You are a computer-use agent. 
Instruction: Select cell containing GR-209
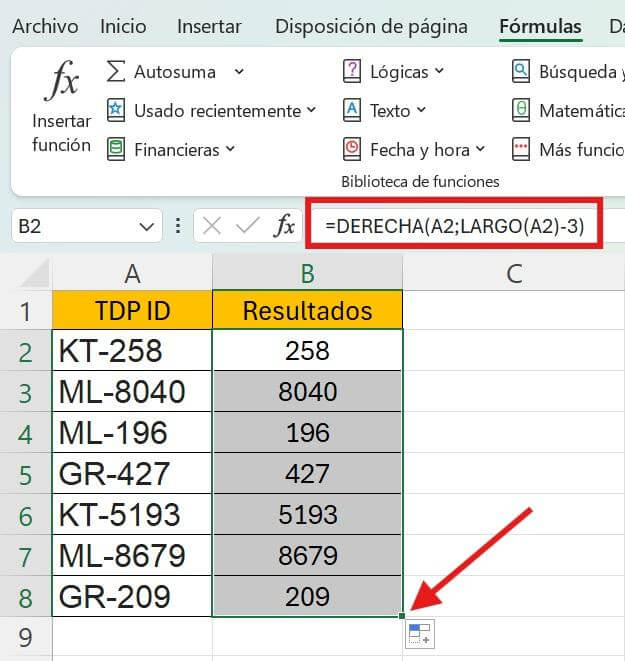click(x=132, y=596)
